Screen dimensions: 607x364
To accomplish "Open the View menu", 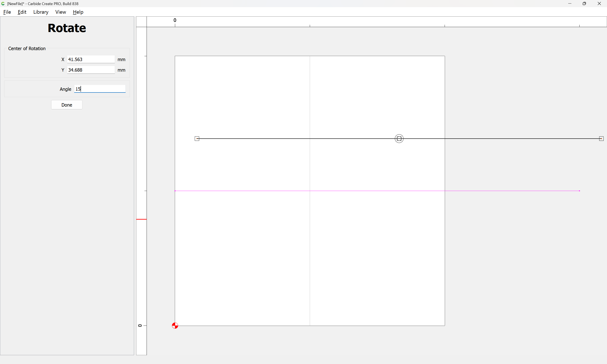I will [x=61, y=12].
